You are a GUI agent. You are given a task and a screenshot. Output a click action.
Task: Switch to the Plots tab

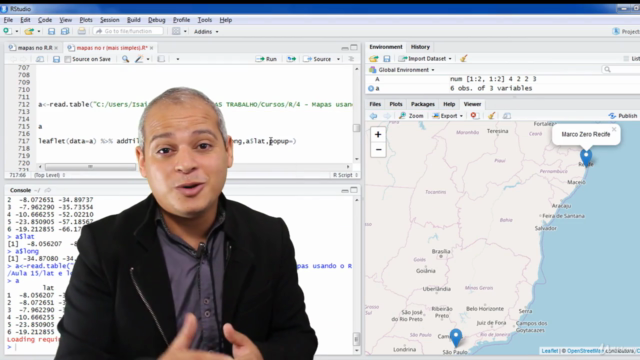click(396, 104)
